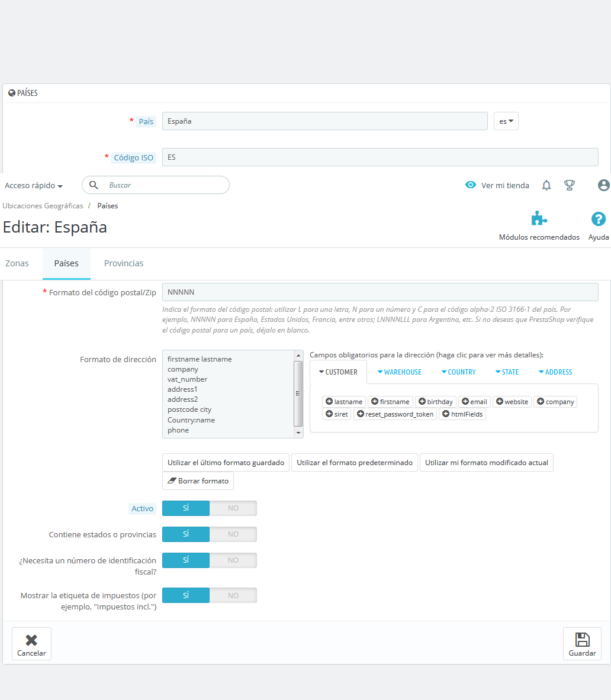Add the lastname field plus icon
Image resolution: width=611 pixels, height=700 pixels.
(329, 401)
